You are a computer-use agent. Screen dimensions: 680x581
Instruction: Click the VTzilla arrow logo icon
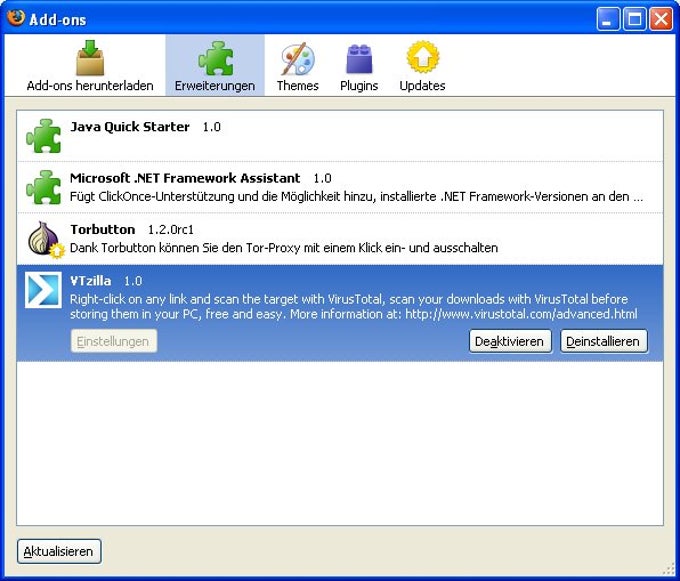click(x=43, y=290)
